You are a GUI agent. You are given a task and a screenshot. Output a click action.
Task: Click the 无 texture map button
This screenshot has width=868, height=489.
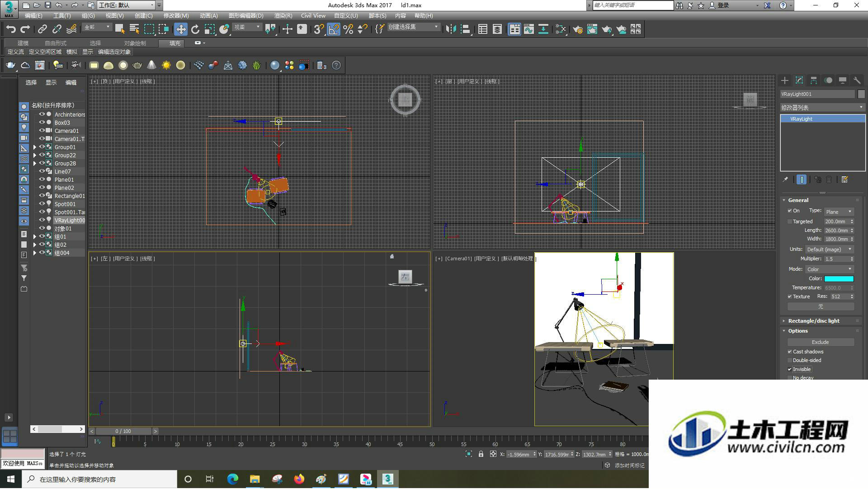821,307
